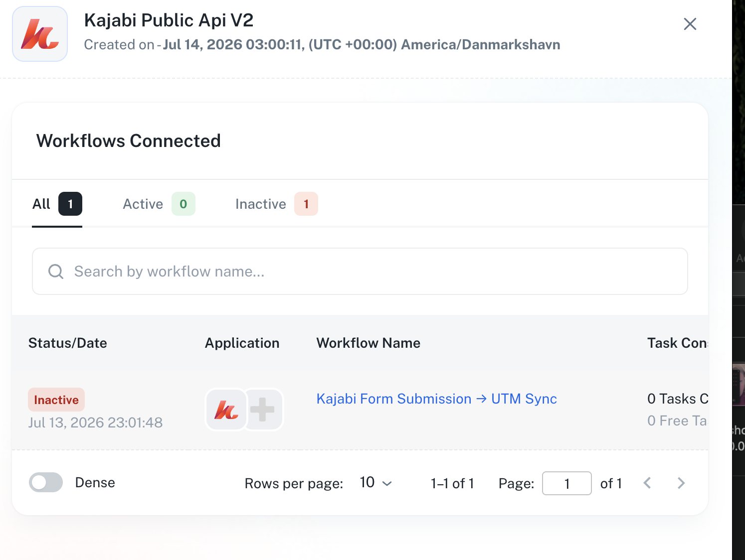745x560 pixels.
Task: Click the Inactive count badge showing 1
Action: [x=306, y=204]
